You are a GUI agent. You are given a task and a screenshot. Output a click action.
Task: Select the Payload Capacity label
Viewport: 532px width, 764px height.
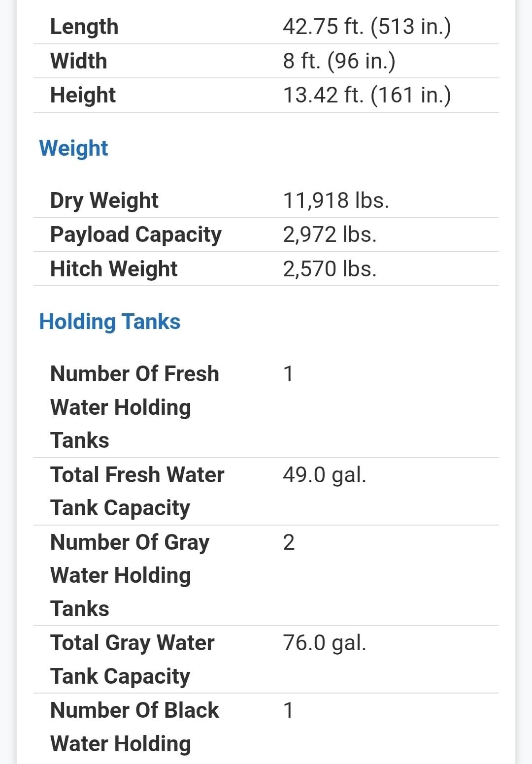136,234
